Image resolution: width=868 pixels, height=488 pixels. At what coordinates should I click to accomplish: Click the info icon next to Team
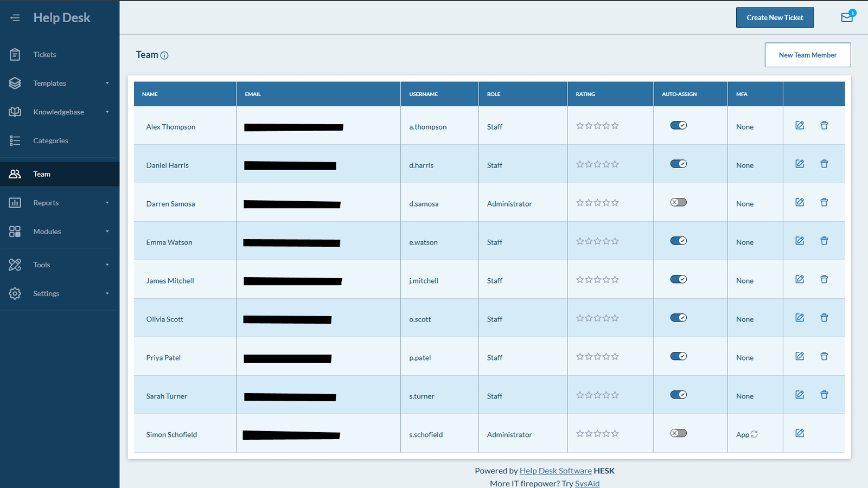164,55
